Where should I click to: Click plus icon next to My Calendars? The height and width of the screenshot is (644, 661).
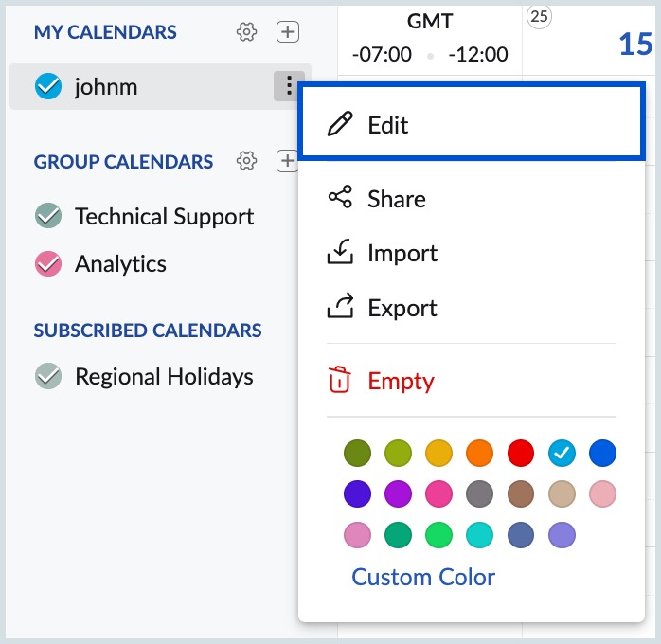click(287, 32)
